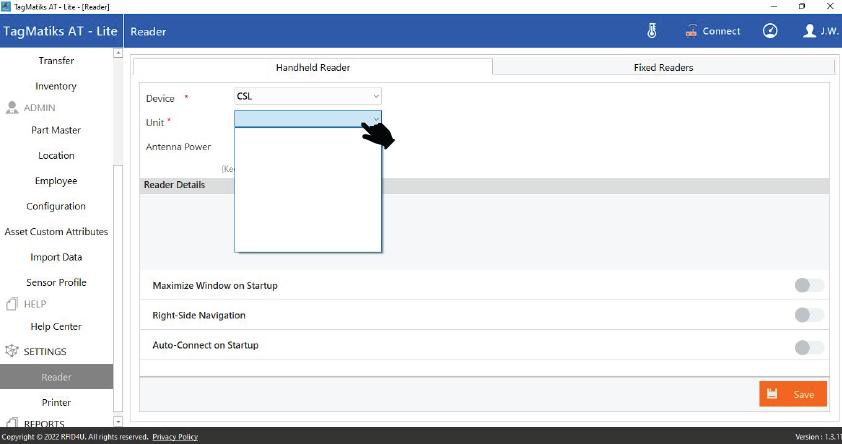Viewport: 842px width, 444px height.
Task: Click the sidebar scroll down arrow
Action: 118,422
